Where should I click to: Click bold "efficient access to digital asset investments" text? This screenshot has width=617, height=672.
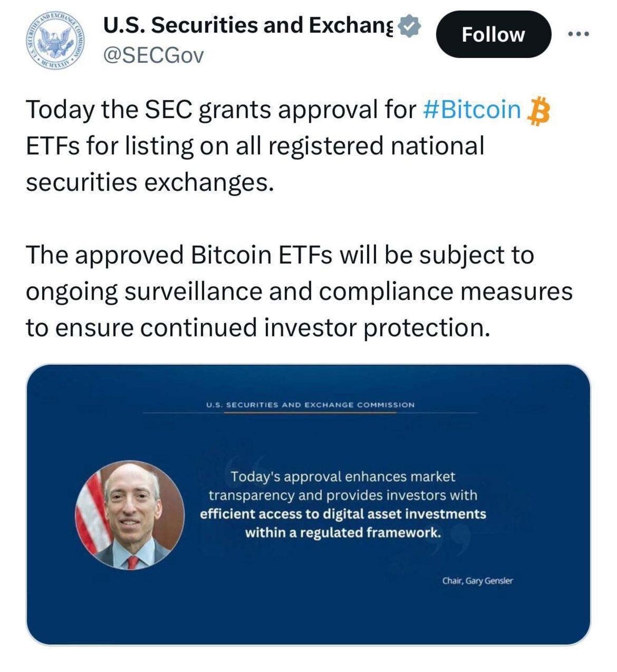click(x=343, y=514)
